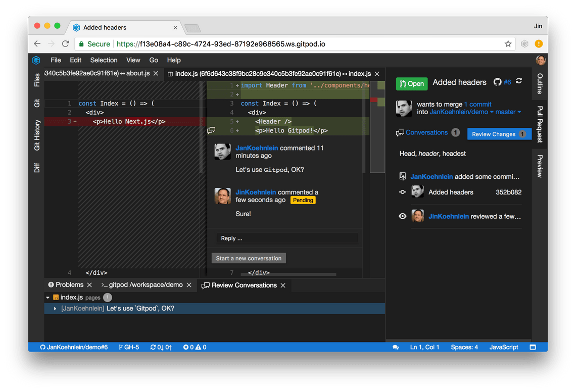Screen dimensions: 576x392
Task: Open the File menu
Action: pyautogui.click(x=56, y=60)
